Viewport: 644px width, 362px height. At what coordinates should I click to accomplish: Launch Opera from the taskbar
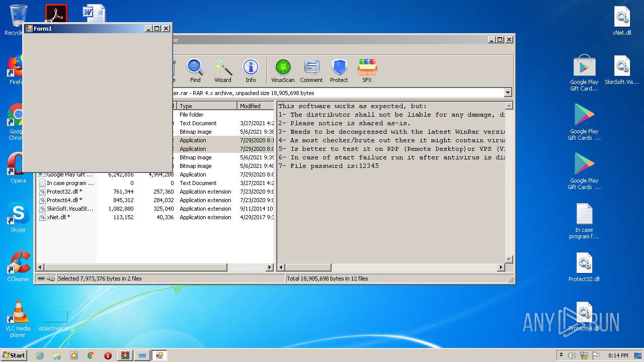[x=108, y=355]
